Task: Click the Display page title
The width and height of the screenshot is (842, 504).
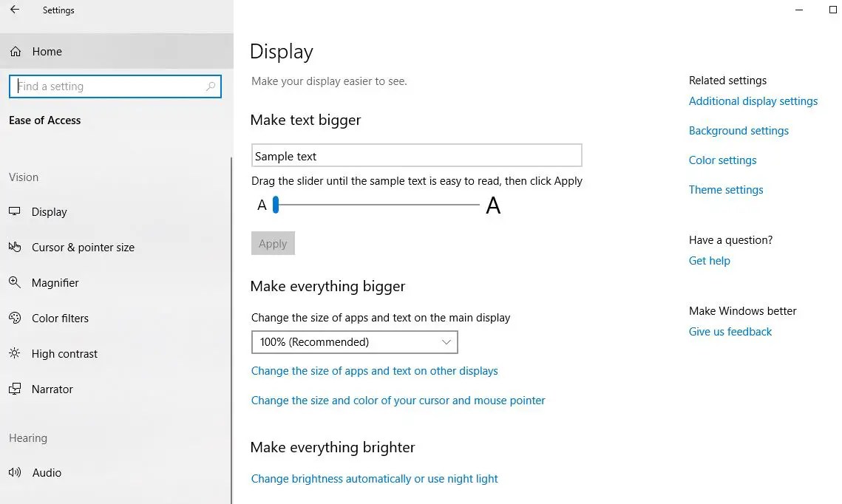Action: (282, 52)
